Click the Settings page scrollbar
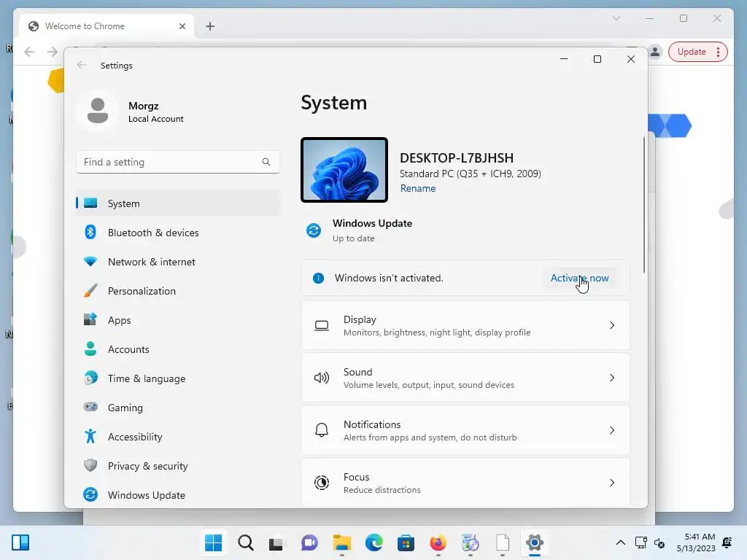 click(644, 205)
